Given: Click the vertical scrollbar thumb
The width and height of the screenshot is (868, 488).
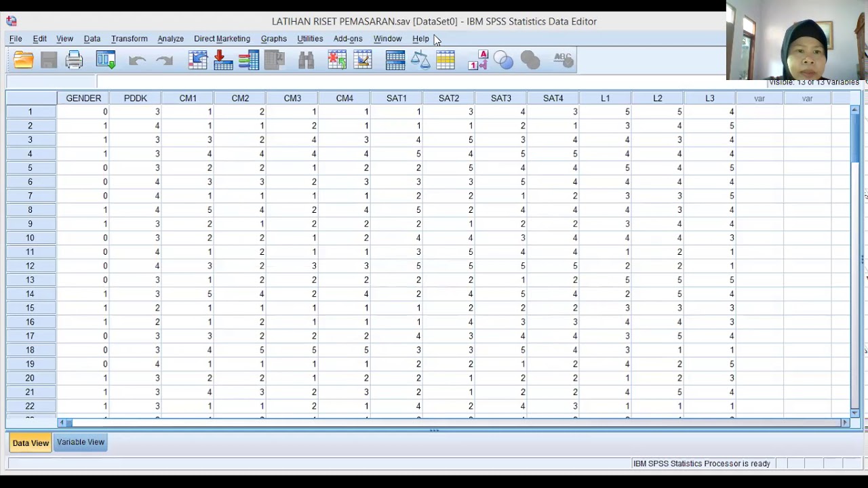Looking at the screenshot, I should 855,138.
